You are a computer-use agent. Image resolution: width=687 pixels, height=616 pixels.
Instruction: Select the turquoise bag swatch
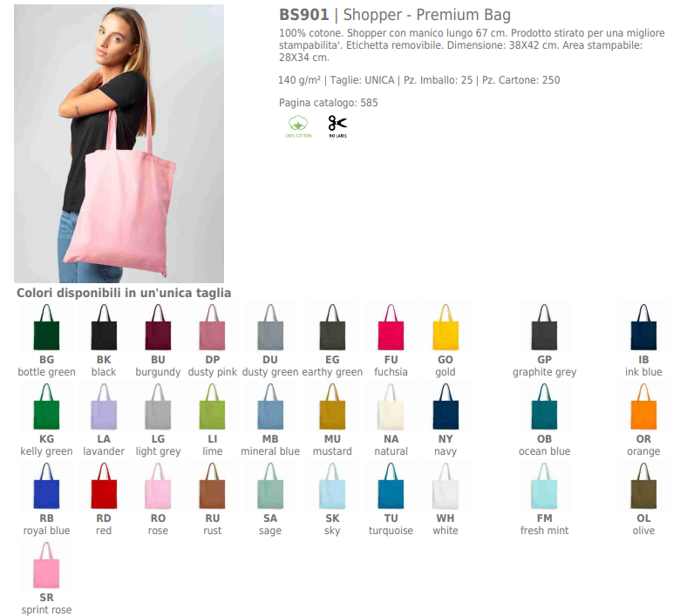(x=391, y=485)
